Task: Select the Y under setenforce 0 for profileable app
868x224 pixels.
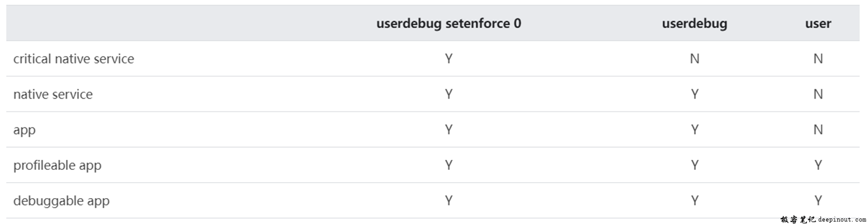Action: tap(449, 166)
